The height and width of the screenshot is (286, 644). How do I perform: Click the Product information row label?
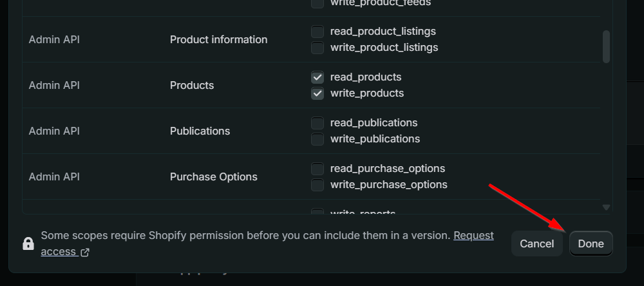[x=218, y=39]
